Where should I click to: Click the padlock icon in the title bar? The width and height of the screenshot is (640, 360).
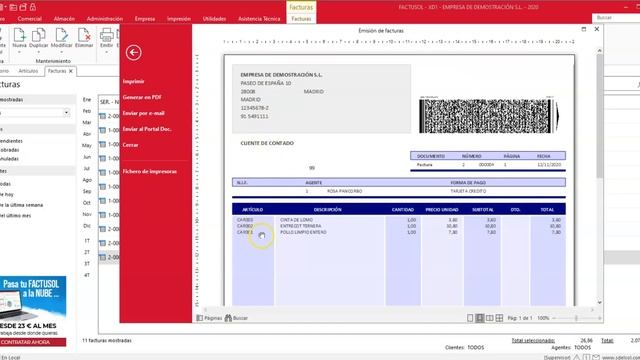pos(33,7)
